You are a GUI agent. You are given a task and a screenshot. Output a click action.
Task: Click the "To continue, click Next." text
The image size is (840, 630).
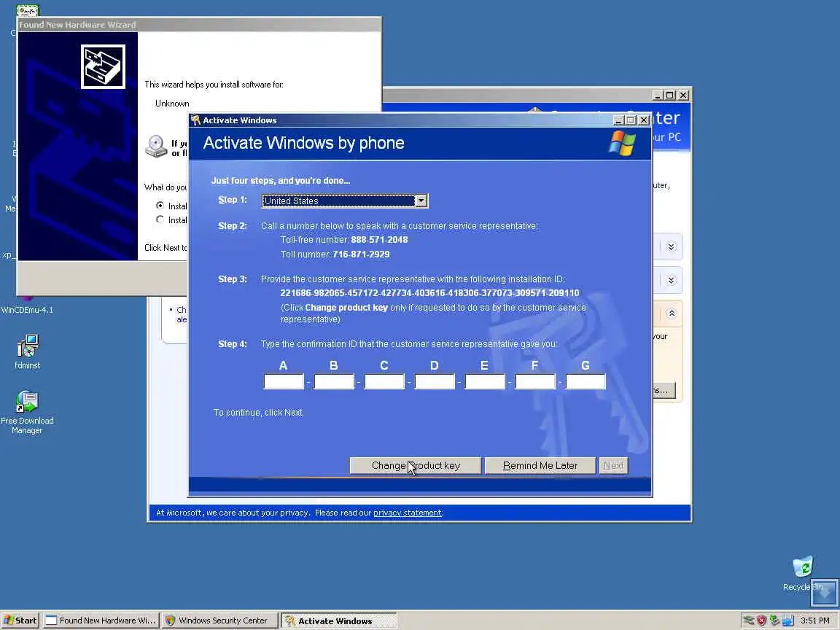point(258,413)
